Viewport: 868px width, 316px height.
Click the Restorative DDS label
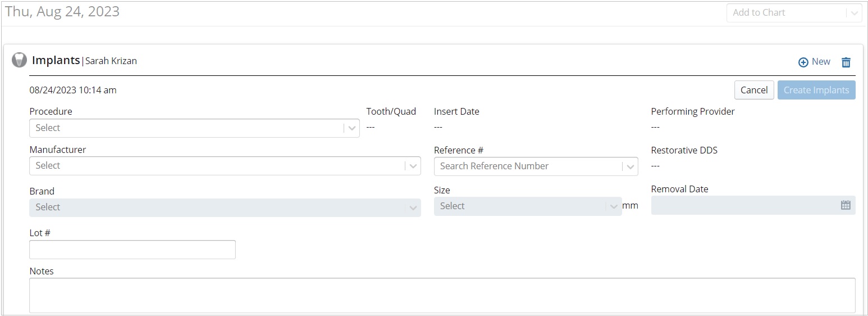pos(684,150)
